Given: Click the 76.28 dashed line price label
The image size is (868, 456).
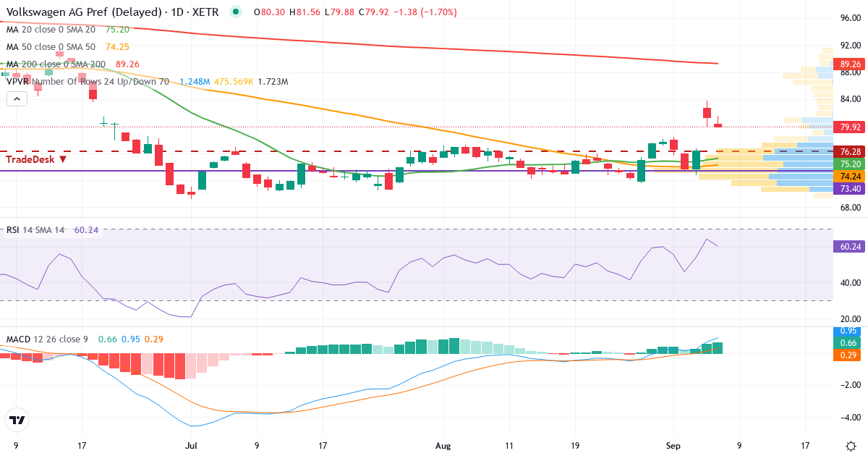Looking at the screenshot, I should coord(850,151).
